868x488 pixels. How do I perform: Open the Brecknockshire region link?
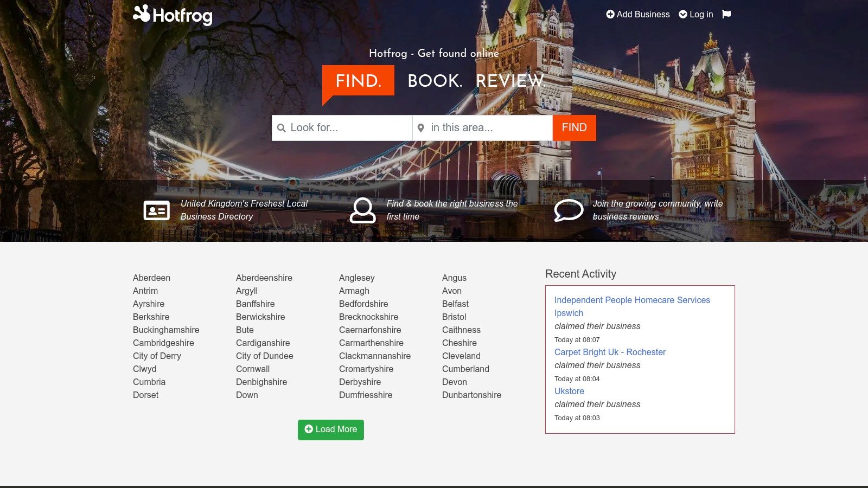coord(369,317)
